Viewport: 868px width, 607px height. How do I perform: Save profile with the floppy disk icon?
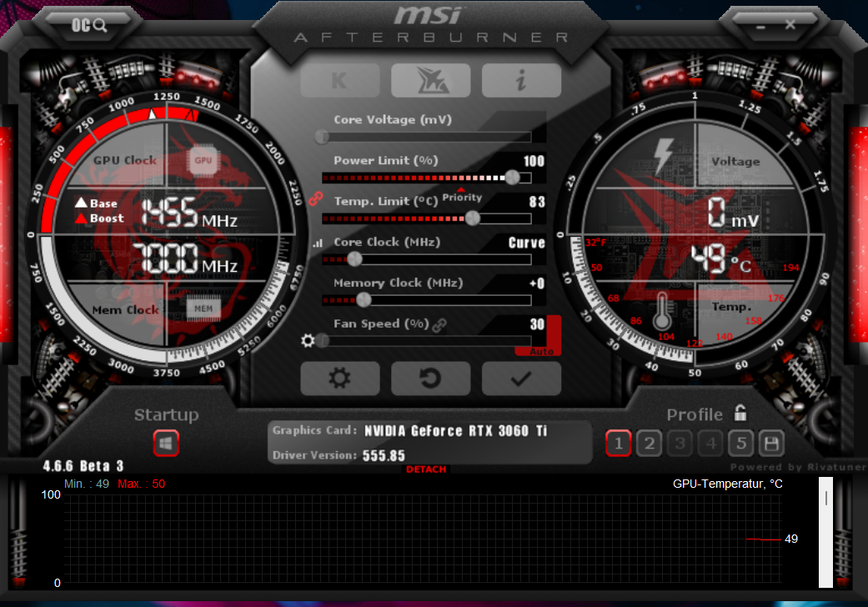tap(771, 444)
